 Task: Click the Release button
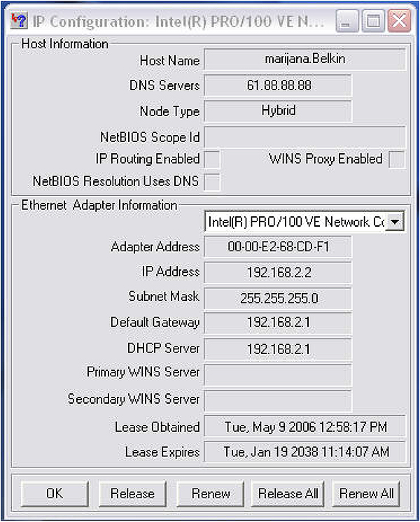pyautogui.click(x=132, y=494)
